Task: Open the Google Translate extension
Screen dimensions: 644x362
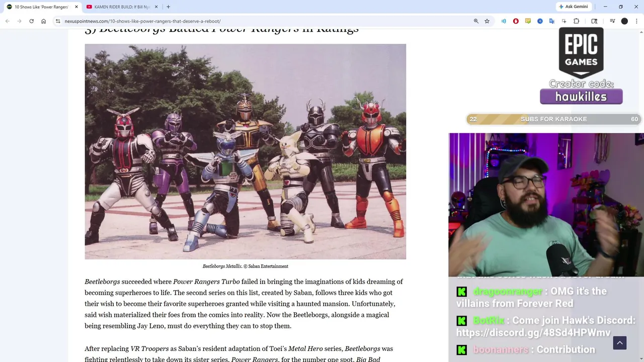Action: (552, 21)
